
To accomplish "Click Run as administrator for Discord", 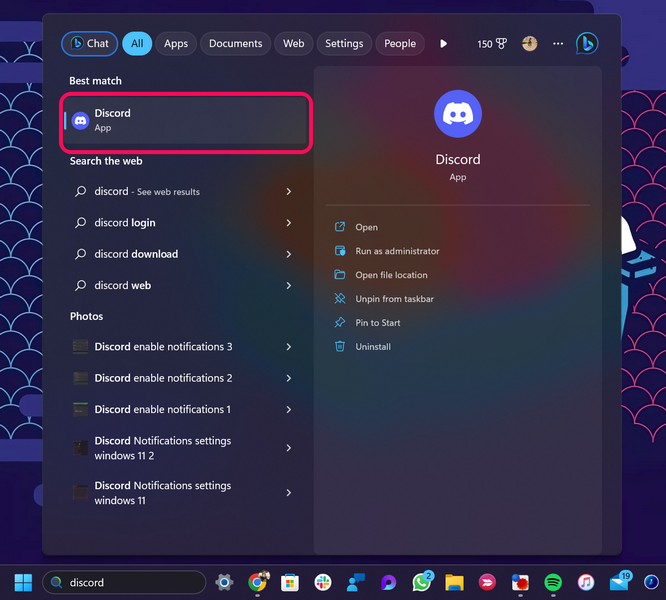I will click(x=397, y=251).
